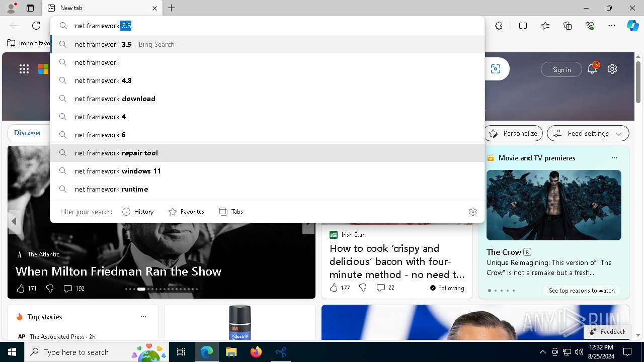Click the Back navigation arrow
This screenshot has height=362, width=644.
pyautogui.click(x=14, y=26)
